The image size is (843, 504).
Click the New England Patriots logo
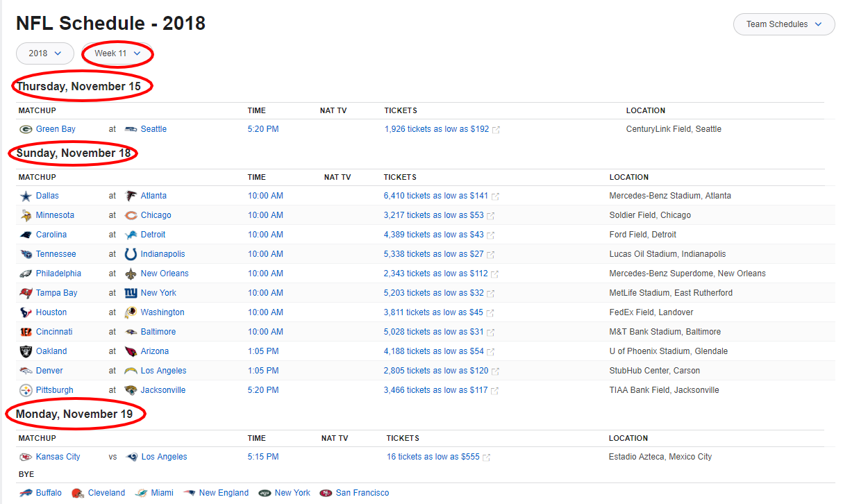189,493
